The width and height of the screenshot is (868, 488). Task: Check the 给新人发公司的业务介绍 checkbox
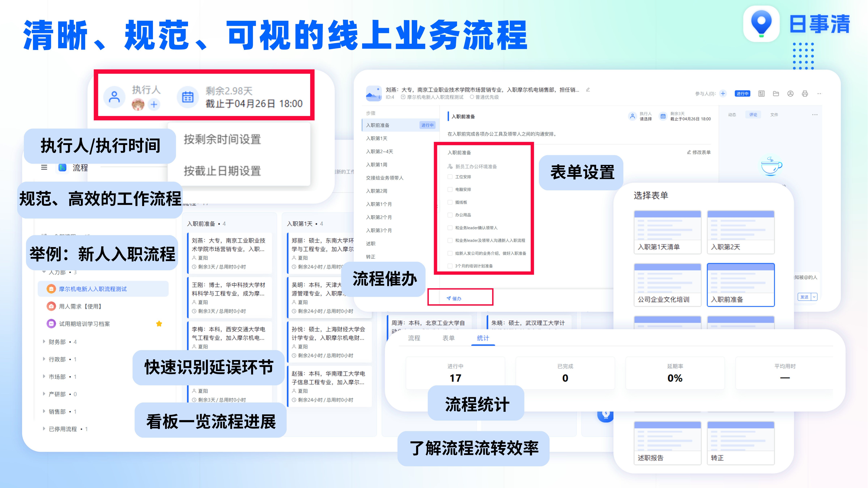450,253
